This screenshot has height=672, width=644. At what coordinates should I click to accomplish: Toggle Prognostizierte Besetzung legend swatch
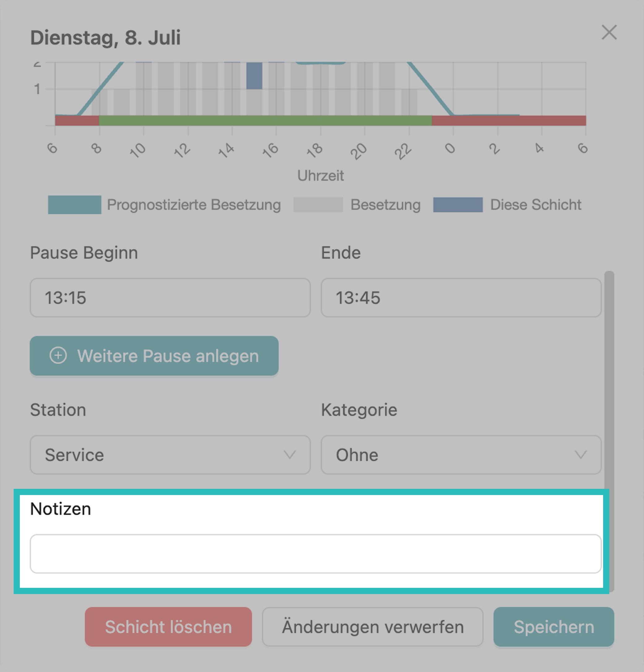[74, 205]
